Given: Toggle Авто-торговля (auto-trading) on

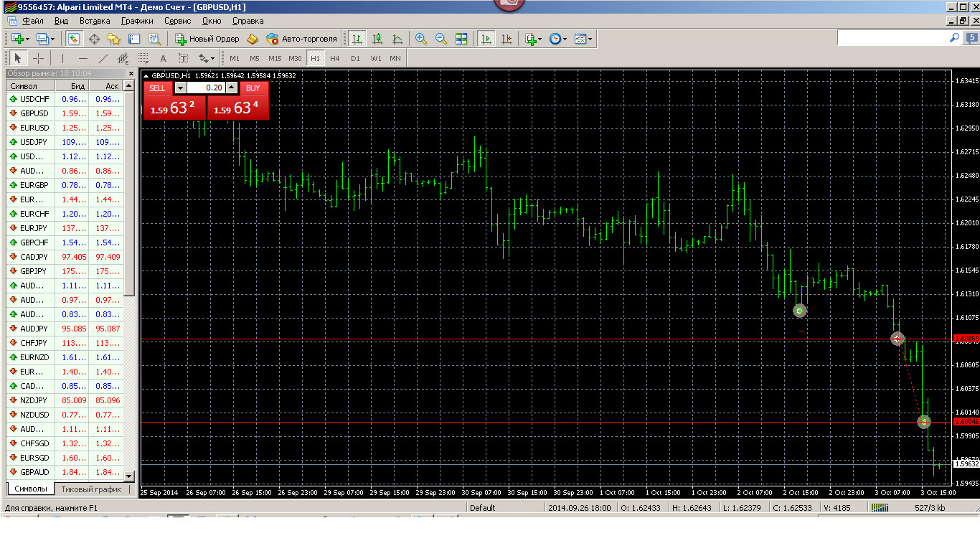Looking at the screenshot, I should click(x=301, y=39).
